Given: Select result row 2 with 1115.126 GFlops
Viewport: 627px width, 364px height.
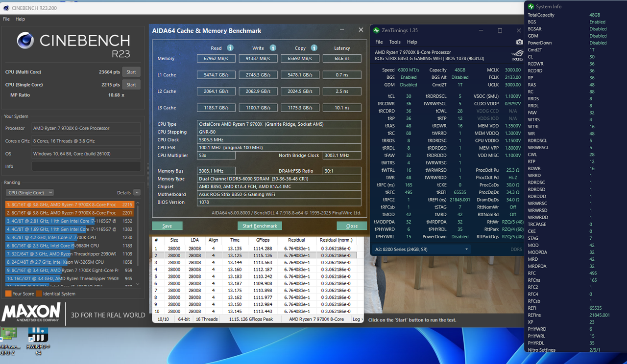Looking at the screenshot, I should (254, 255).
